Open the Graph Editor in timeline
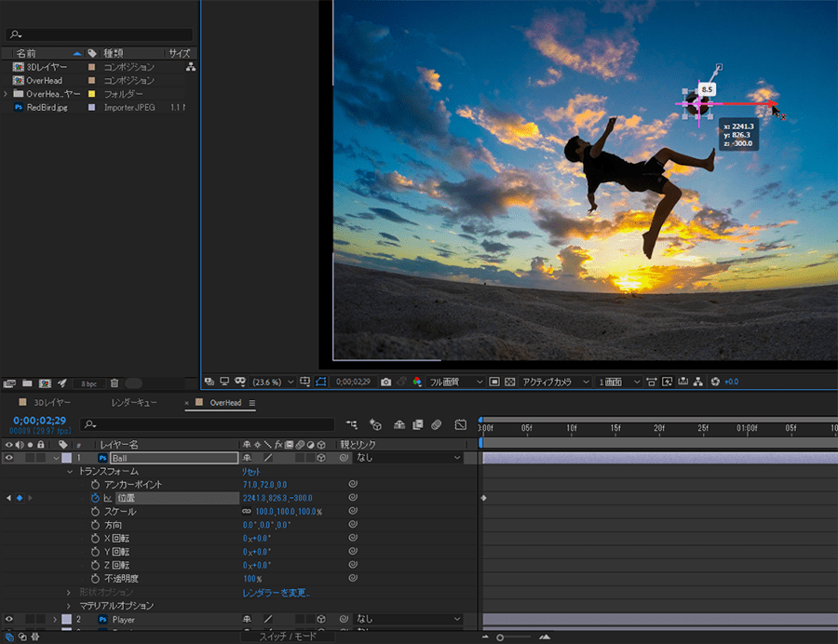Image resolution: width=838 pixels, height=644 pixels. click(x=460, y=424)
